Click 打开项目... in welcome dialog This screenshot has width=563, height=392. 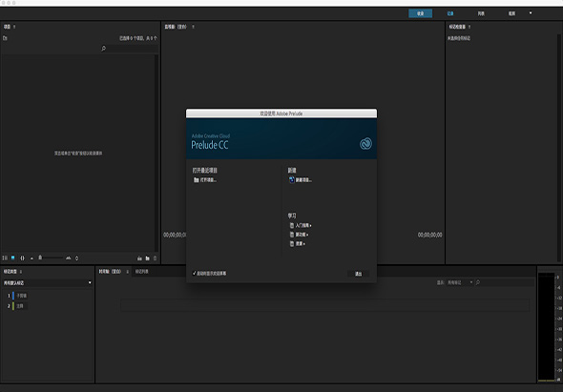(208, 180)
